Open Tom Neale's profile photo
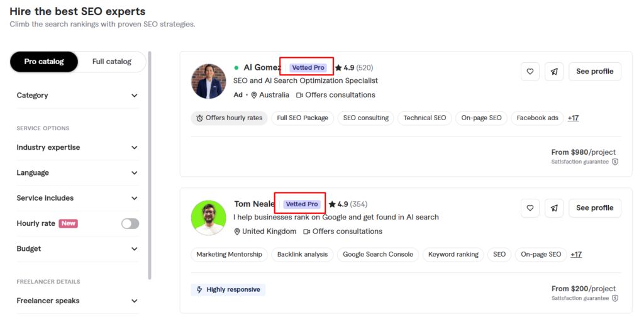The height and width of the screenshot is (317, 644). point(209,218)
